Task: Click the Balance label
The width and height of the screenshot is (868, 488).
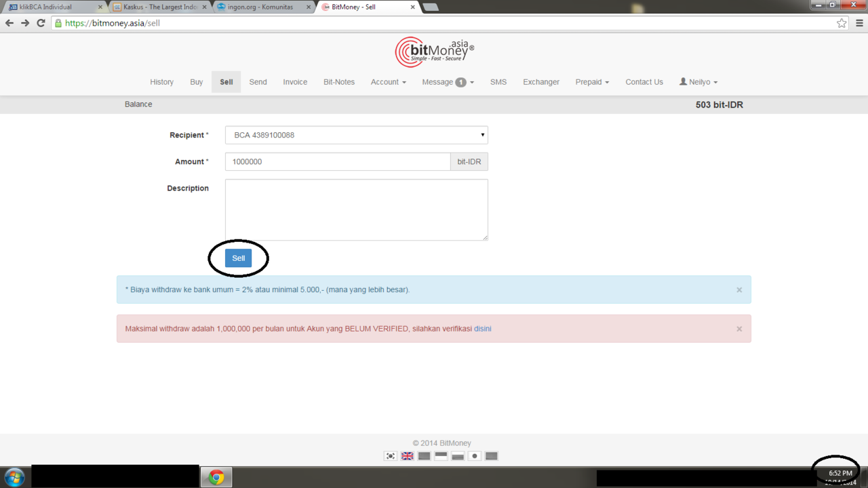Action: (138, 104)
